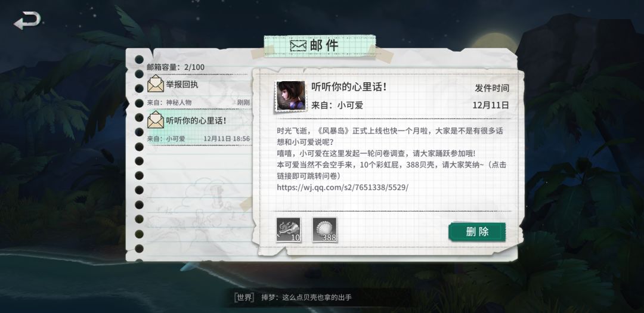
Task: Select the mail from 小可爱 in list
Action: (199, 128)
